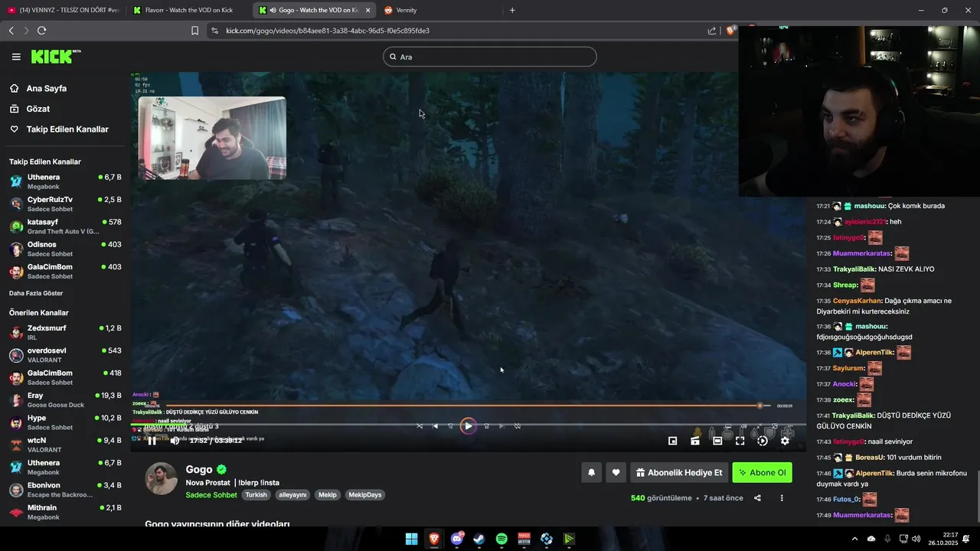
Task: Switch to the Flavorr VOD tab
Action: coord(189,10)
